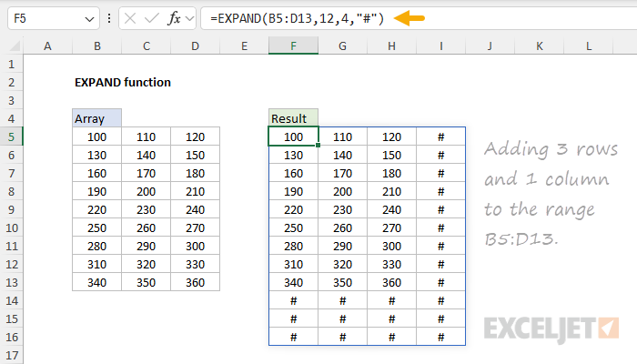Click cell C9 containing 230
Viewport: 637px width, 364px height.
[146, 208]
